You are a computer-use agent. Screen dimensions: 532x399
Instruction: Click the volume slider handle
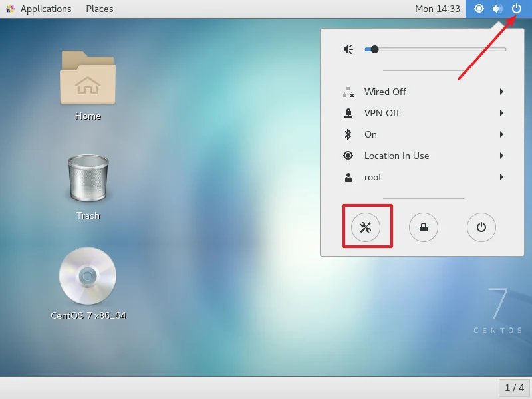(374, 49)
